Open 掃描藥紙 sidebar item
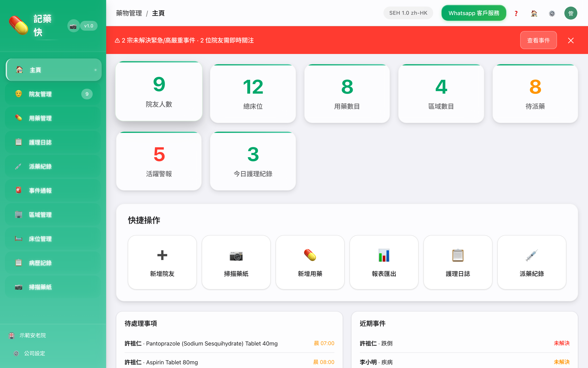 [53, 287]
